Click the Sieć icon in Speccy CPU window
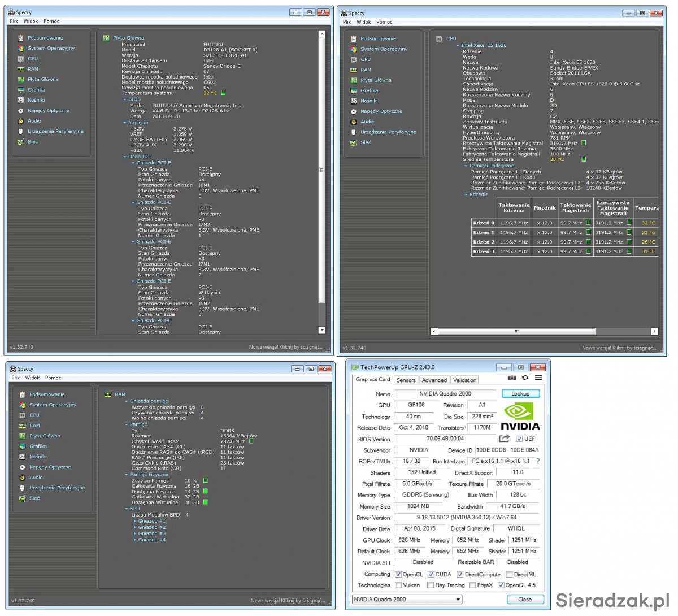 click(x=354, y=142)
